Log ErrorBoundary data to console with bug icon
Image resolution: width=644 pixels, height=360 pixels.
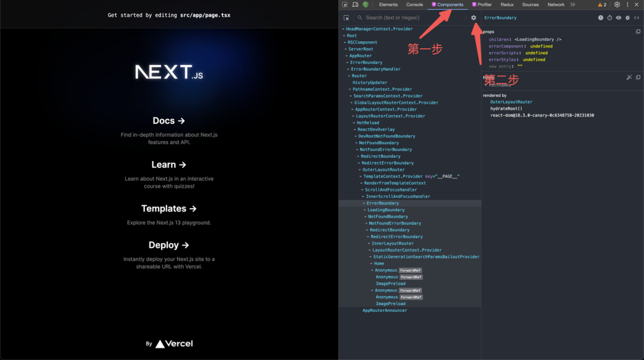tap(627, 18)
